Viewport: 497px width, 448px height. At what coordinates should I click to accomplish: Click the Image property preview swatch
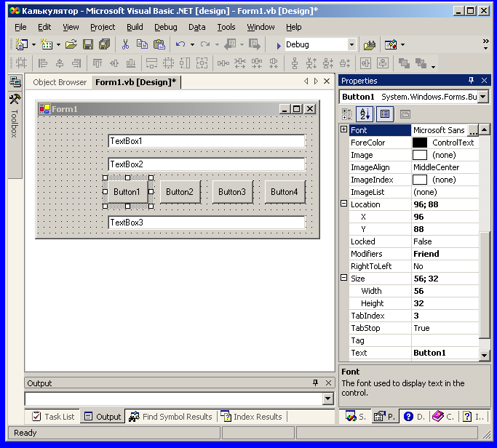coord(420,155)
